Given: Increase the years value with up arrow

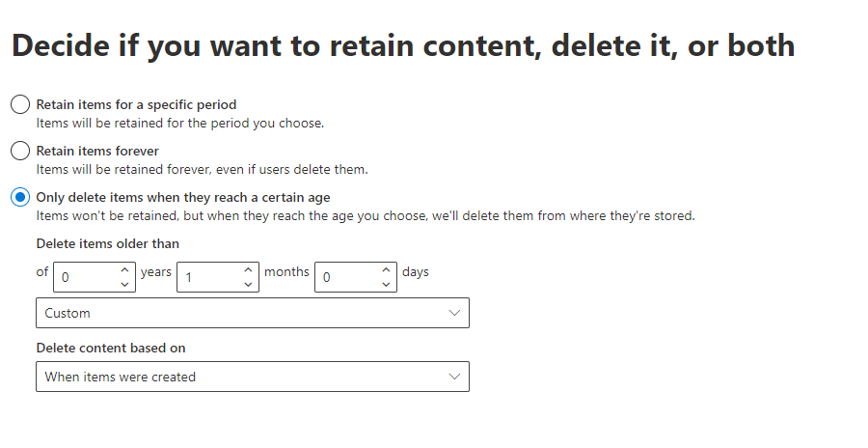Looking at the screenshot, I should click(x=124, y=269).
